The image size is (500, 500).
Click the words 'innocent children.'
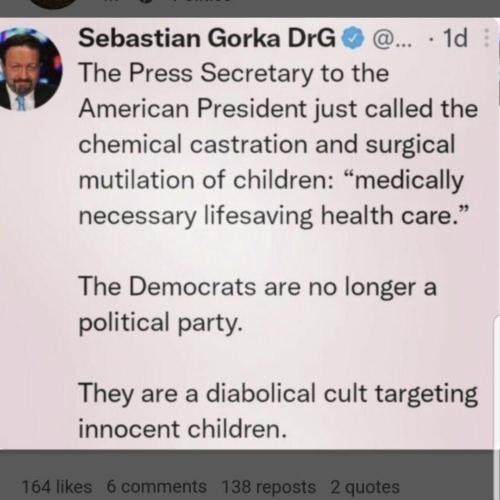[183, 429]
